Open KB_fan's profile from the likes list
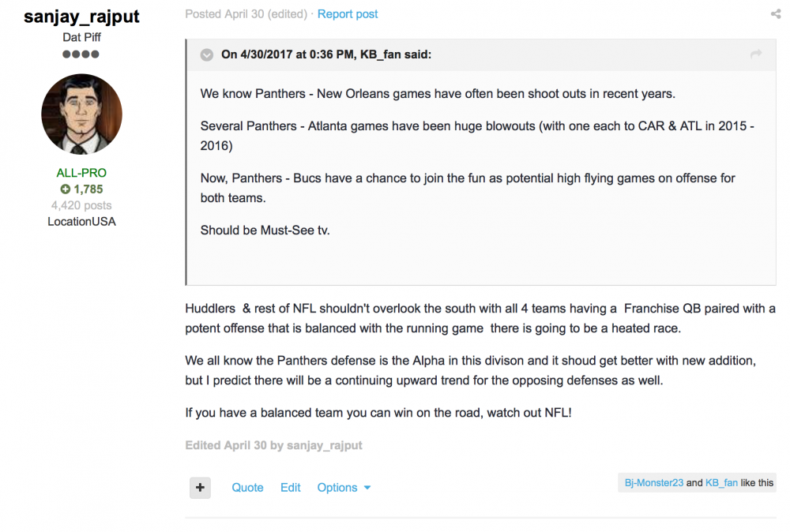Image resolution: width=790 pixels, height=532 pixels. click(721, 483)
